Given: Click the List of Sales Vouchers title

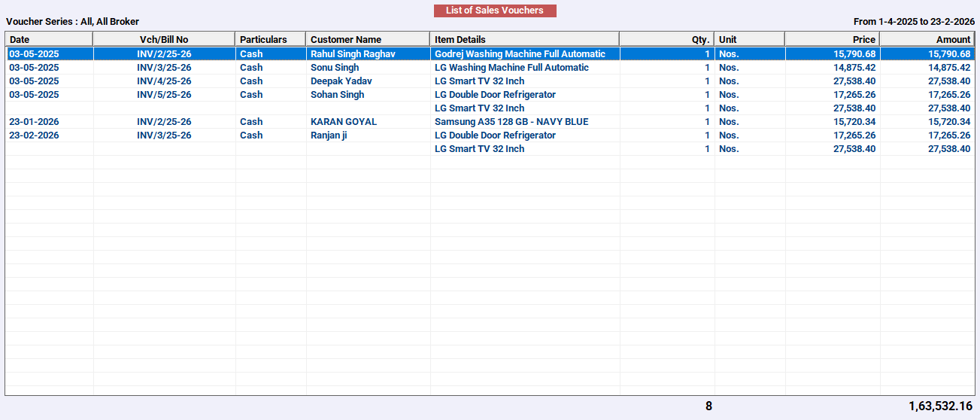Looking at the screenshot, I should [x=495, y=11].
